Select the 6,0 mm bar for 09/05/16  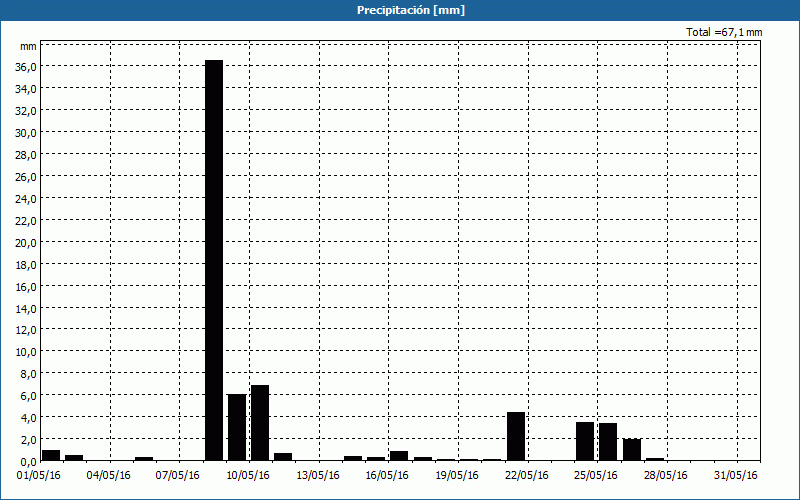[237, 428]
